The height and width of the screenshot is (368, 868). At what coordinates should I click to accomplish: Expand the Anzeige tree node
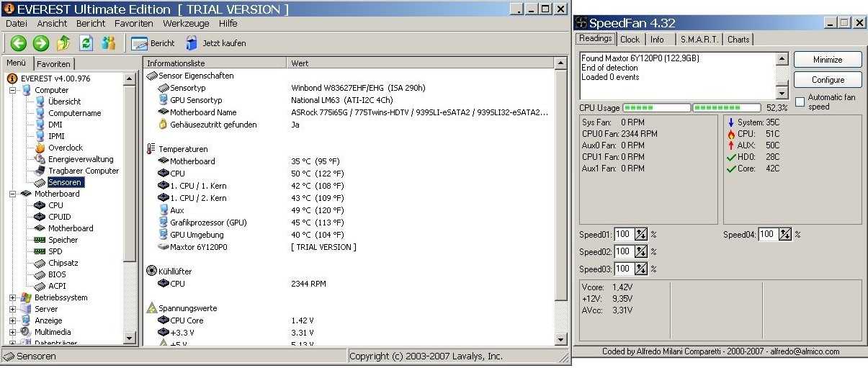tap(12, 320)
